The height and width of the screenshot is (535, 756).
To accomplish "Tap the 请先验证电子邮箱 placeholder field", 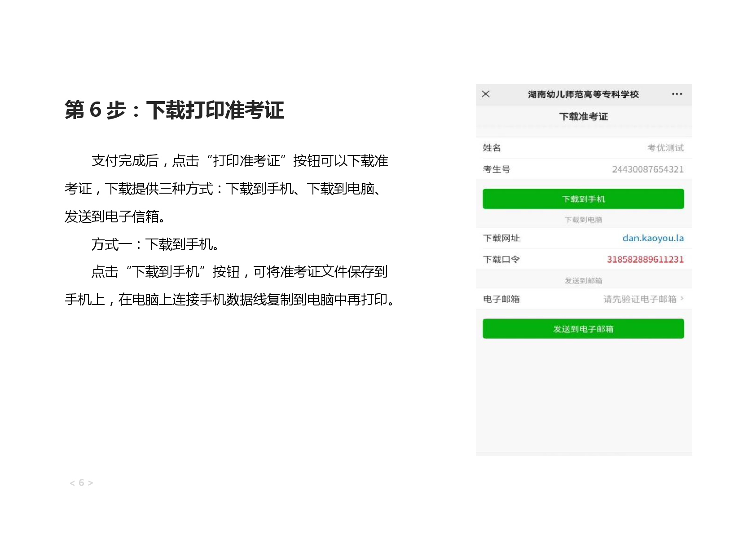I will pos(639,299).
